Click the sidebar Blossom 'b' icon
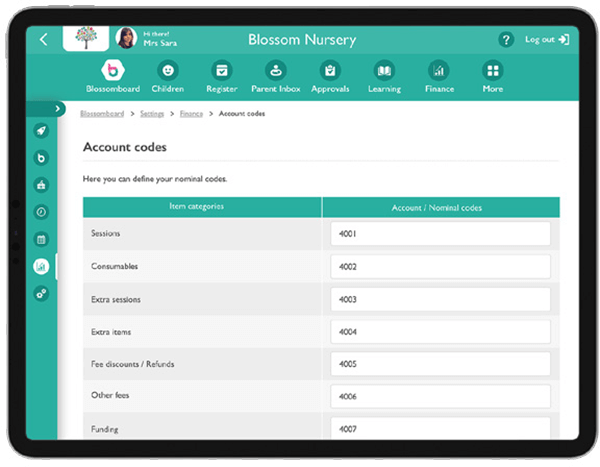The width and height of the screenshot is (600, 467). coord(41,158)
